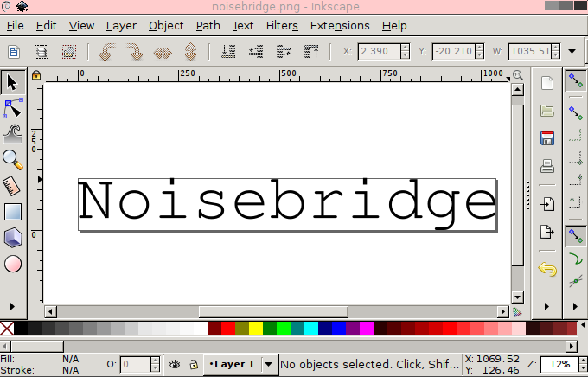Click the Undo yellow arrow icon
Screen dimensions: 588x377
pos(546,270)
